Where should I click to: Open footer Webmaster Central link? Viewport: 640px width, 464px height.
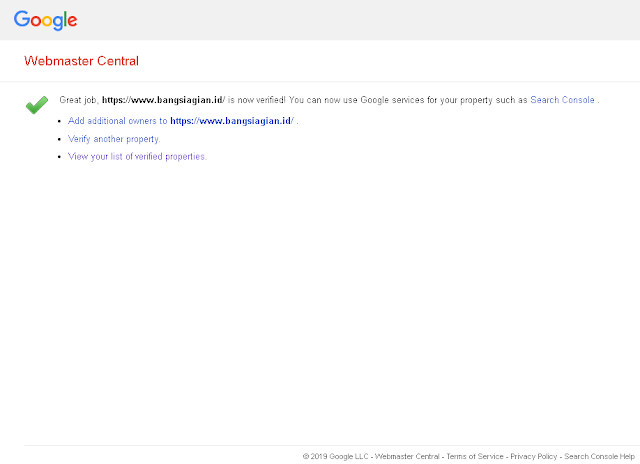pos(407,456)
